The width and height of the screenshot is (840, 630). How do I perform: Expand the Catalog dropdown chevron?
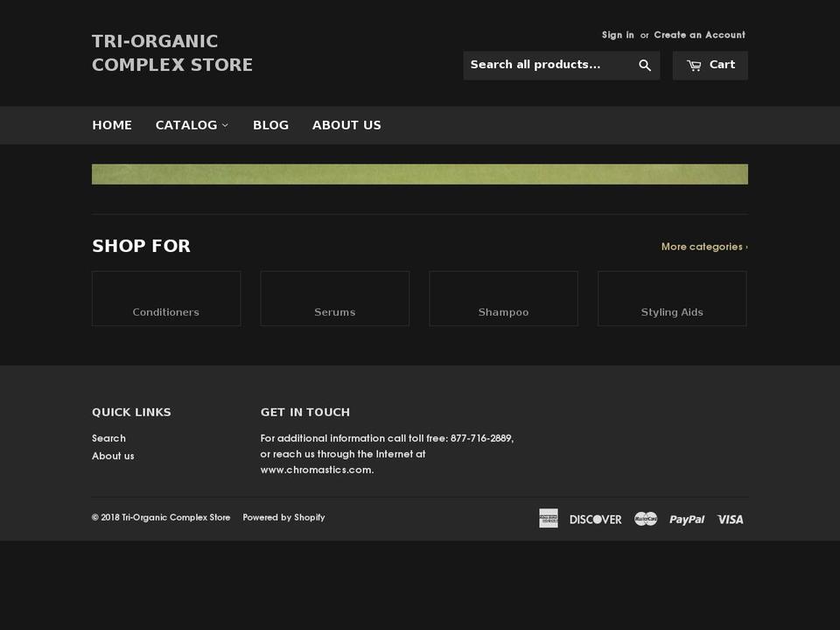coord(225,125)
